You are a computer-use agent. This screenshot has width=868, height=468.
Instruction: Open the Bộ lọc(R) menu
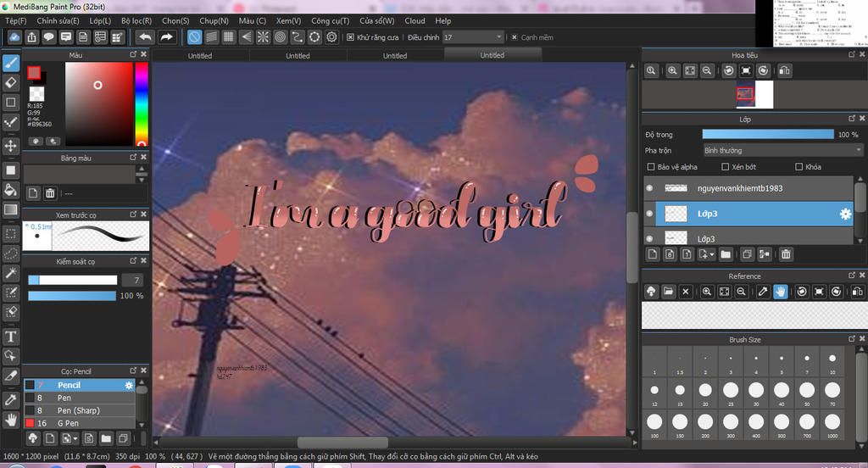pos(136,20)
